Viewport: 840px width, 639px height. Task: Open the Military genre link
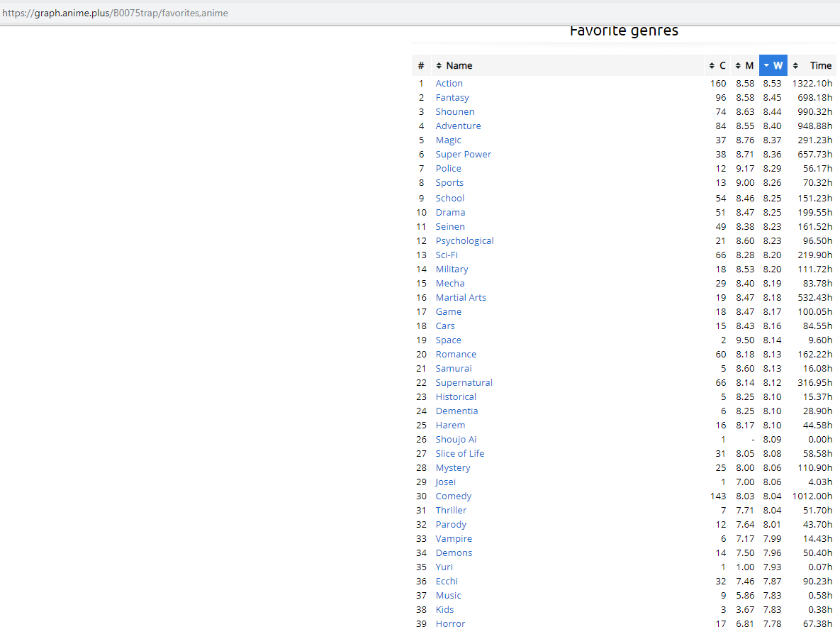click(452, 269)
